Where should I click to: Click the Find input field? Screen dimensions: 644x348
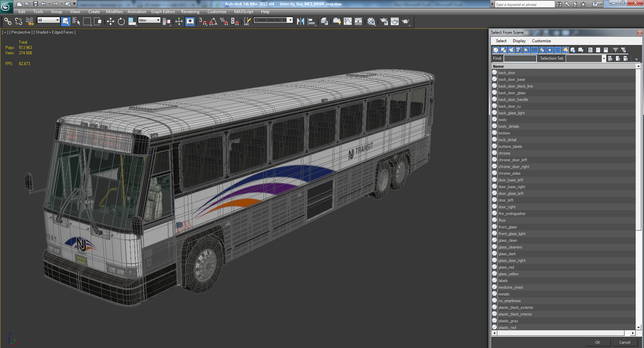(x=520, y=58)
